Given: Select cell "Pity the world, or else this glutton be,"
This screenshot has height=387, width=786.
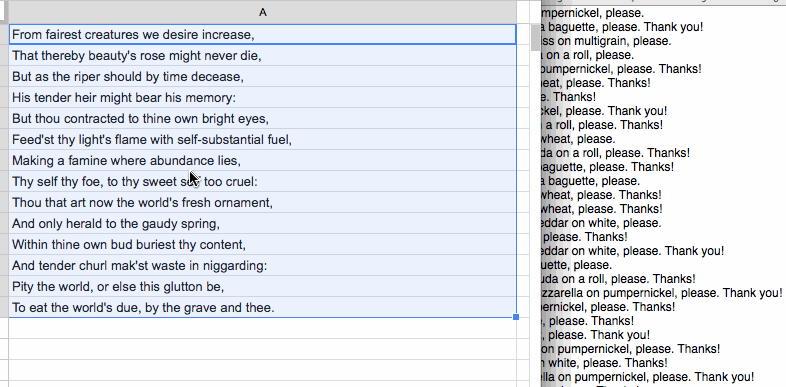Looking at the screenshot, I should coord(262,287).
